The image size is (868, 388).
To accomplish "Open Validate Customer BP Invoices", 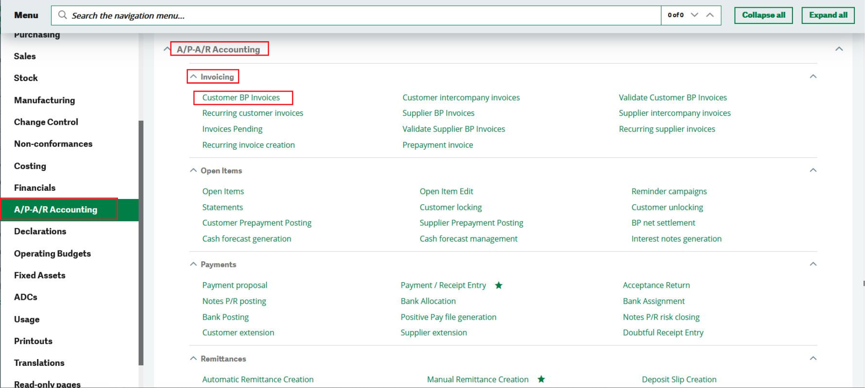I will click(x=673, y=98).
